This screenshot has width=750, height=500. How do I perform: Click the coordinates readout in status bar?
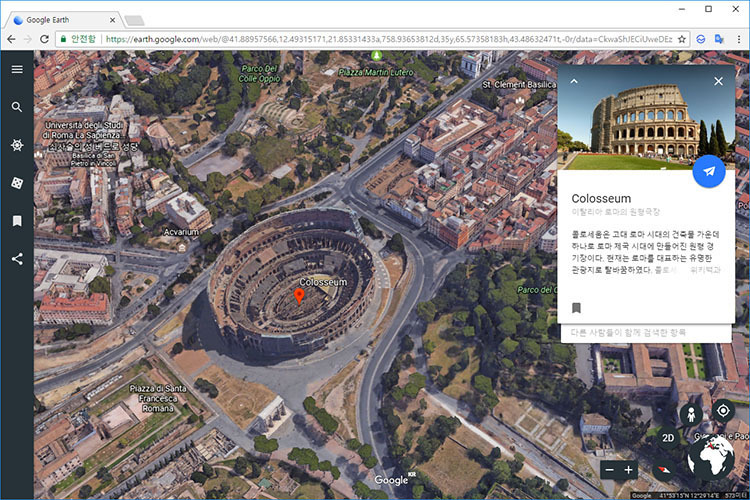[689, 496]
